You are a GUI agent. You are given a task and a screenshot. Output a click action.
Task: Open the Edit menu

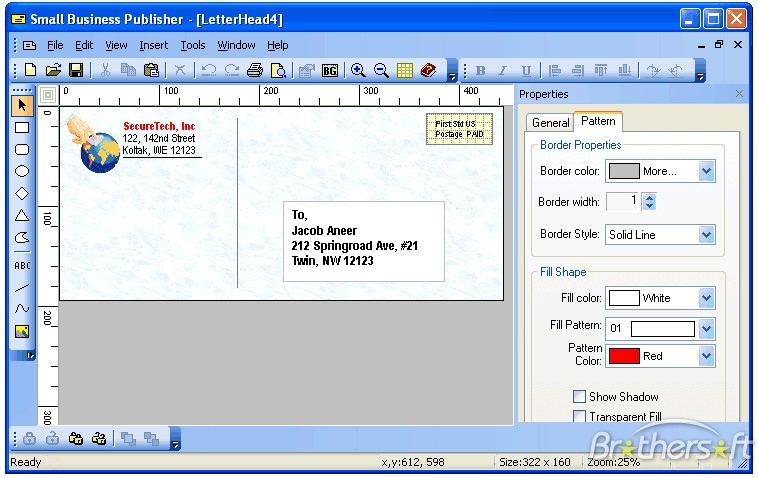(x=84, y=45)
